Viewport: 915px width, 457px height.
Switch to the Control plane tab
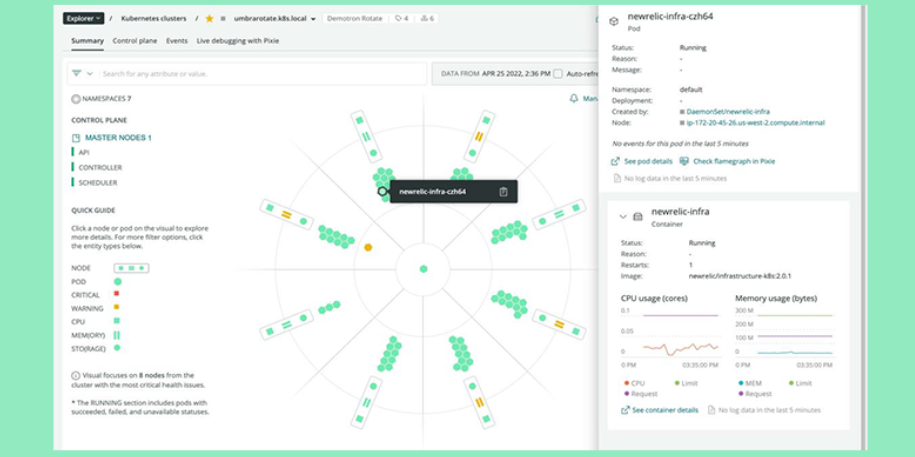point(134,41)
